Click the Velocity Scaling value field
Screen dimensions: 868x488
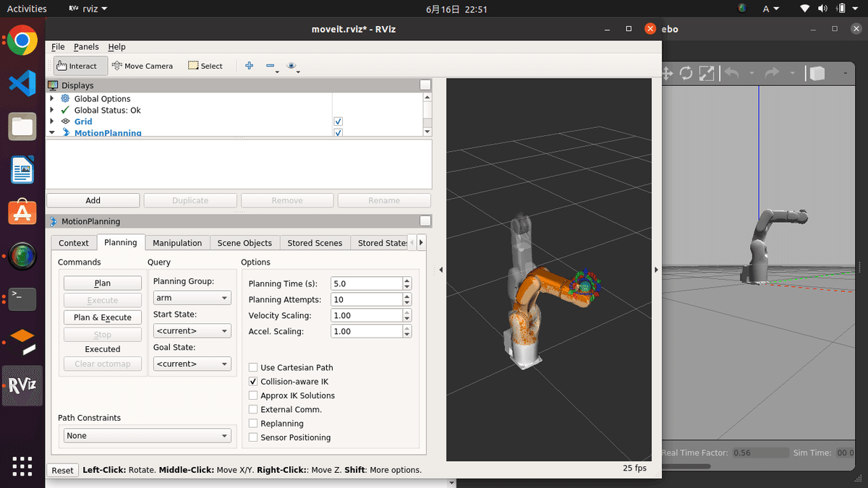coord(366,315)
